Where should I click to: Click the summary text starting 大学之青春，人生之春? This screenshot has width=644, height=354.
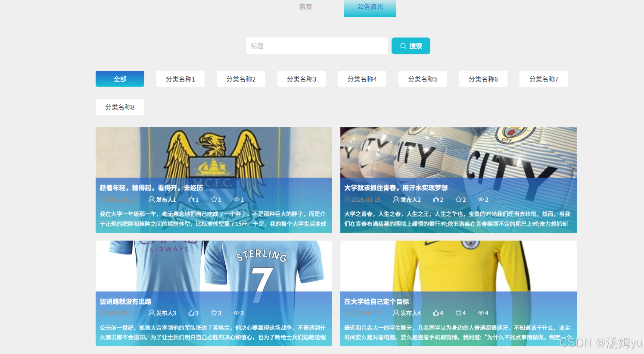[x=457, y=219]
